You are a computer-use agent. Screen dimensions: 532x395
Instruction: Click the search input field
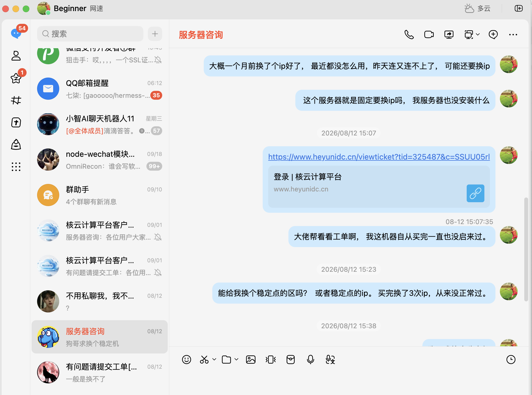tap(90, 34)
